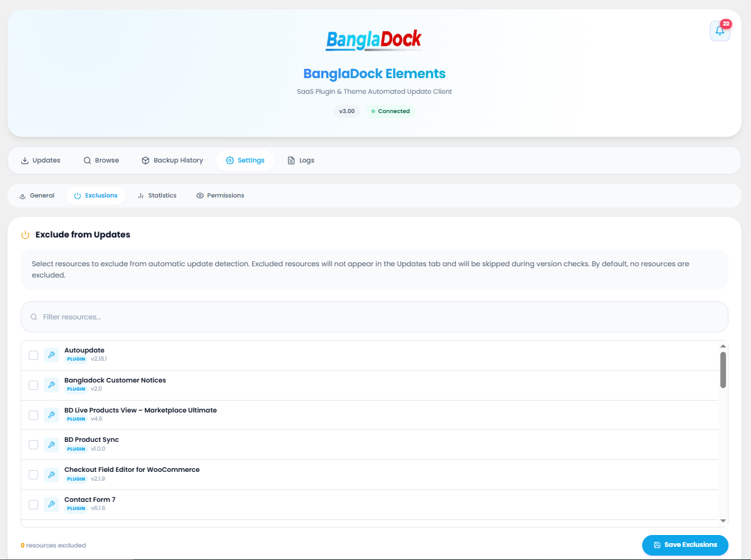Image resolution: width=751 pixels, height=560 pixels.
Task: Click the BanglaDock Elements title
Action: [374, 74]
